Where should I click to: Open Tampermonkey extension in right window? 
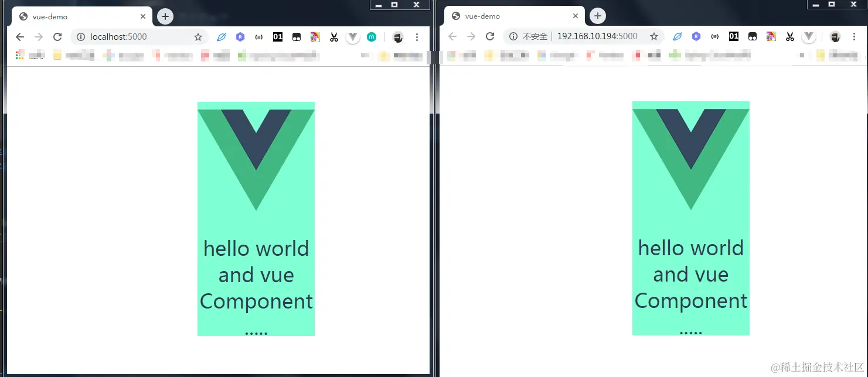(753, 36)
